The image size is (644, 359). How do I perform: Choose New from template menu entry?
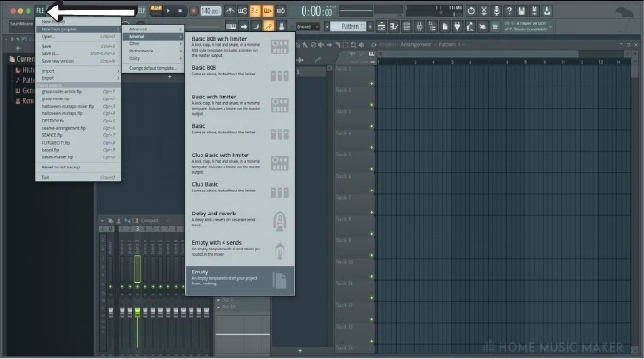point(78,29)
